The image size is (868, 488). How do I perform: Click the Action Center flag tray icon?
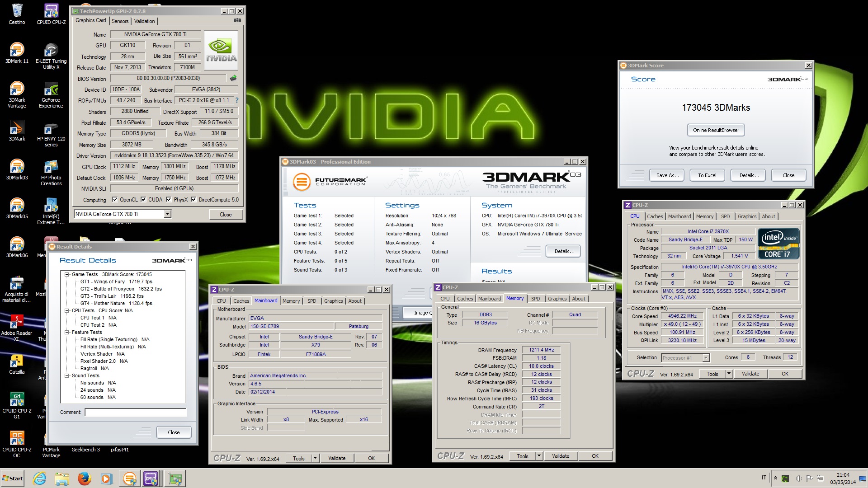[809, 478]
